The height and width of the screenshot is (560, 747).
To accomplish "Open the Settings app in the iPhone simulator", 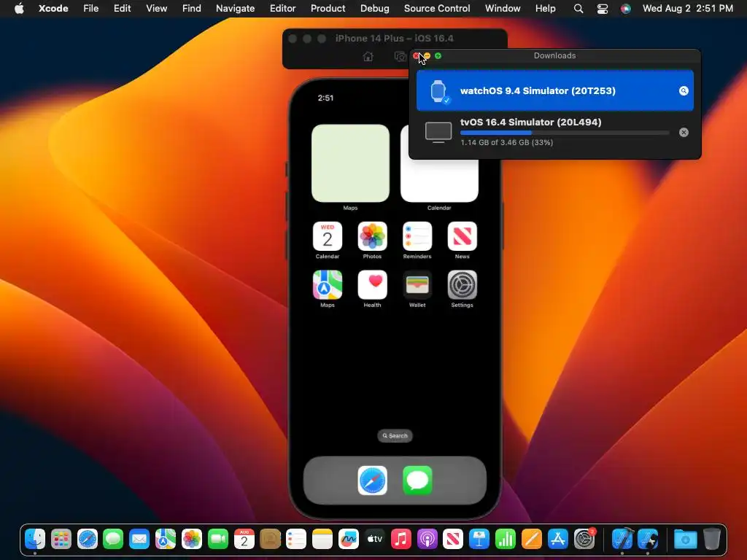I will pos(462,285).
